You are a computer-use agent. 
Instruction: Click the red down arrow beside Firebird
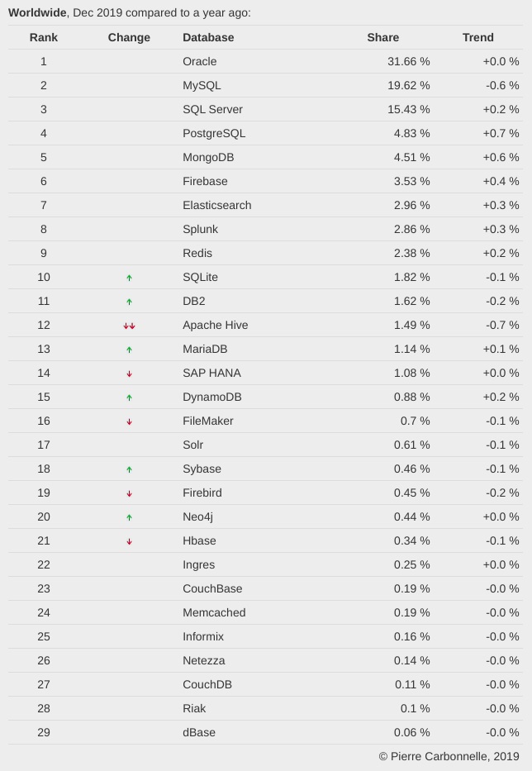(129, 493)
